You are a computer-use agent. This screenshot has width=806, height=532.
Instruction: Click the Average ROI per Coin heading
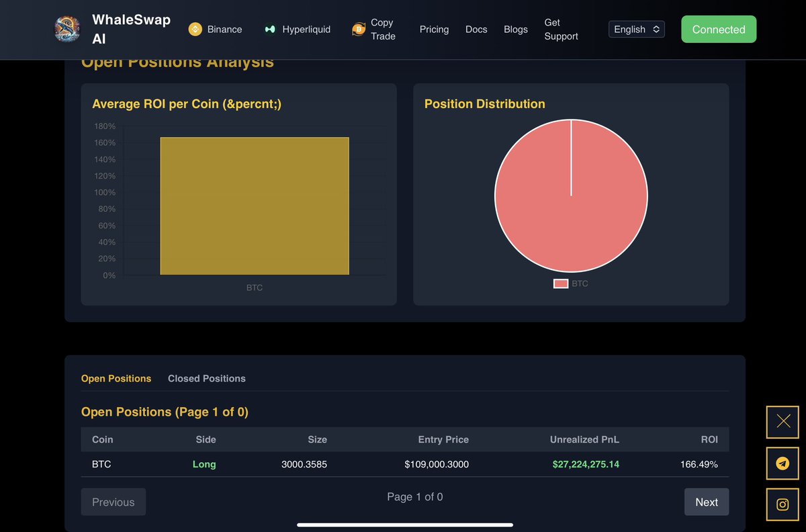tap(187, 104)
